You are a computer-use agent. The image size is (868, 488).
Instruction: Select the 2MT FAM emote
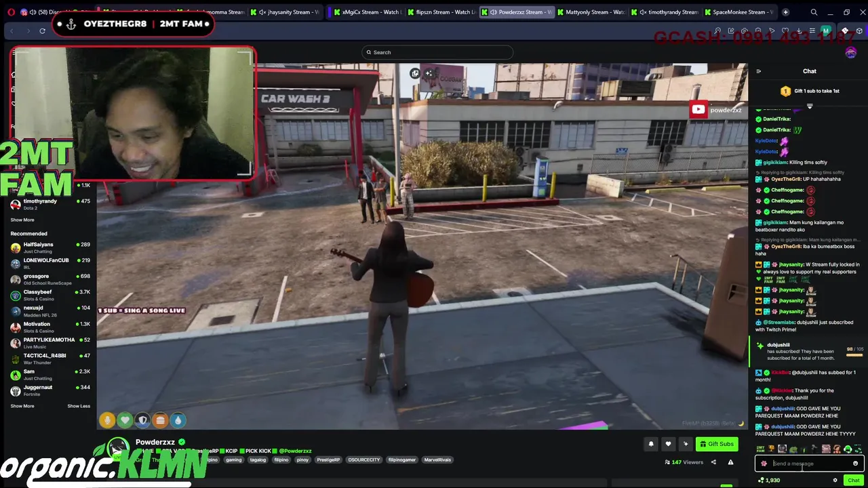pyautogui.click(x=760, y=449)
